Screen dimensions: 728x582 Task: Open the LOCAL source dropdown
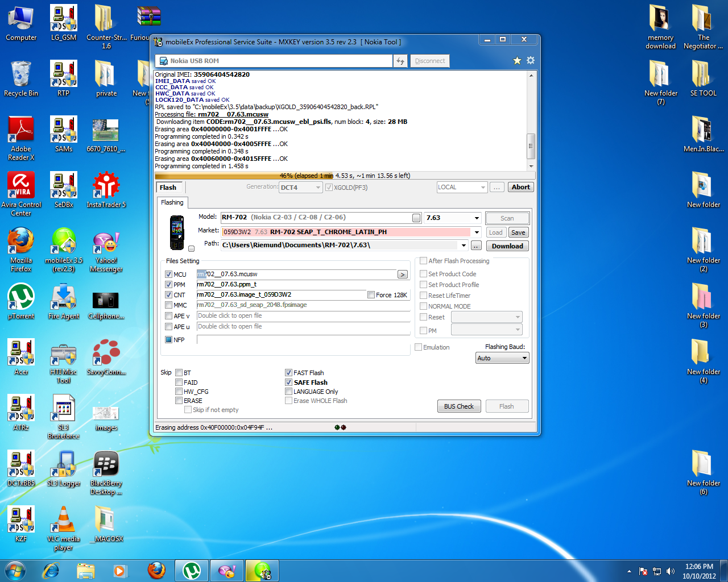click(462, 187)
